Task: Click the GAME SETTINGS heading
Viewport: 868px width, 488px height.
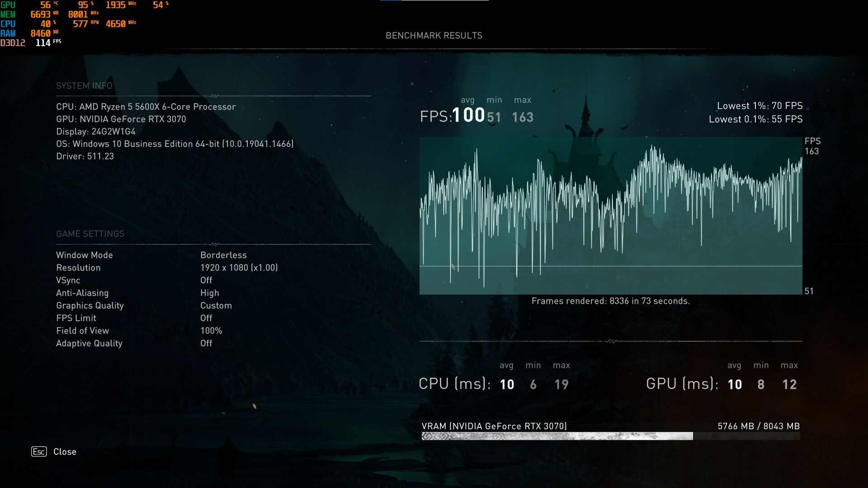Action: coord(90,234)
